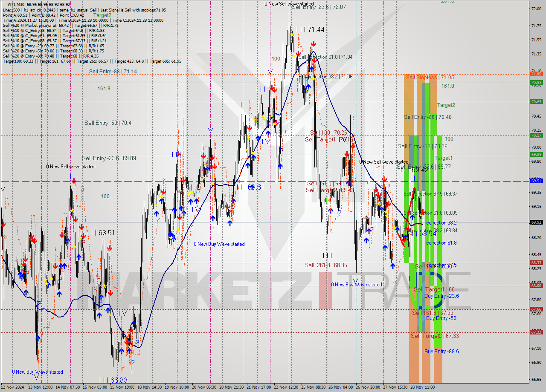The height and width of the screenshot is (392, 546).
Task: Click the 'Sell Stoploss | 71.05' label
Action: point(430,78)
